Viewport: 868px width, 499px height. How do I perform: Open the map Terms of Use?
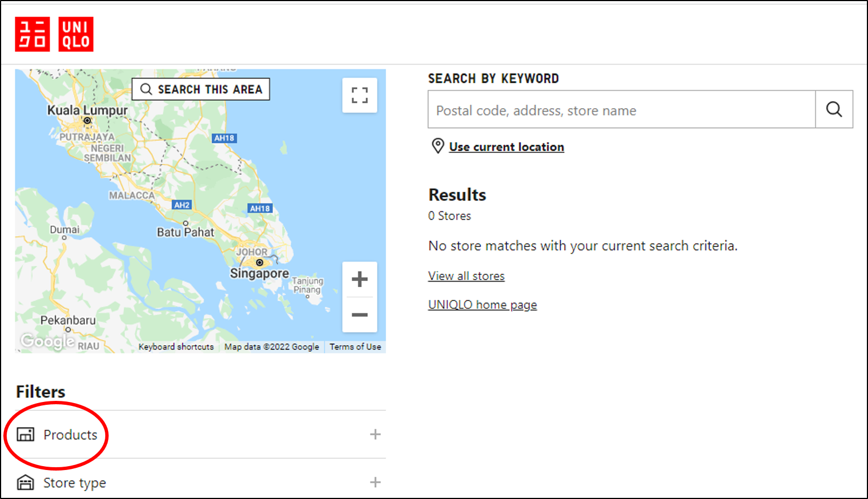point(355,347)
